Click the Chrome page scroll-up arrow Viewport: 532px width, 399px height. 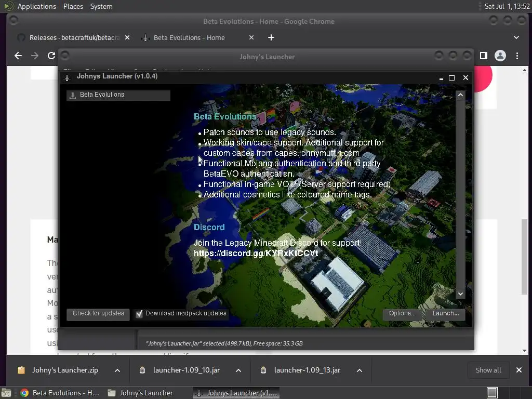coord(525,70)
